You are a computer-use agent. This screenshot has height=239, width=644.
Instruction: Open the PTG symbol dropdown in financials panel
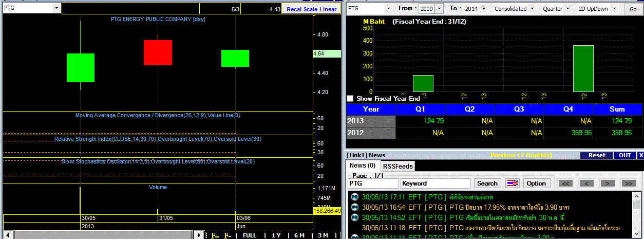pyautogui.click(x=388, y=9)
